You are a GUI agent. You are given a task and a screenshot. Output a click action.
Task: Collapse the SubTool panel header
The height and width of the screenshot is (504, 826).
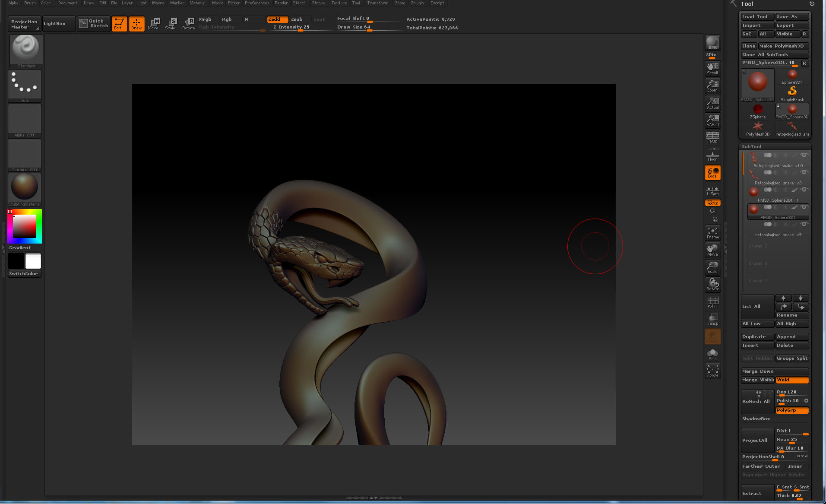(x=751, y=146)
